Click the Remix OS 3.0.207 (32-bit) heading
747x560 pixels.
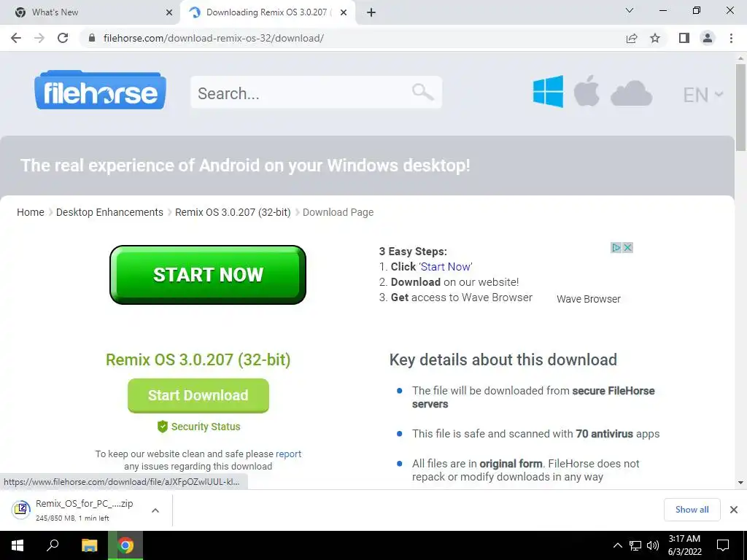click(198, 359)
